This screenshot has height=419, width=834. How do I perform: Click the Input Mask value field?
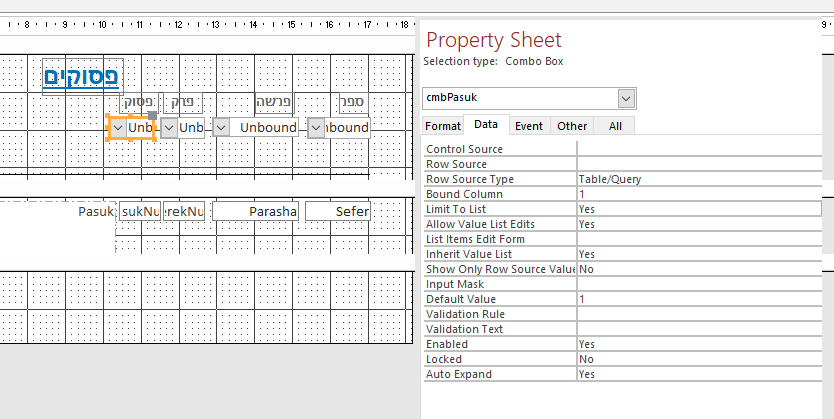point(699,284)
